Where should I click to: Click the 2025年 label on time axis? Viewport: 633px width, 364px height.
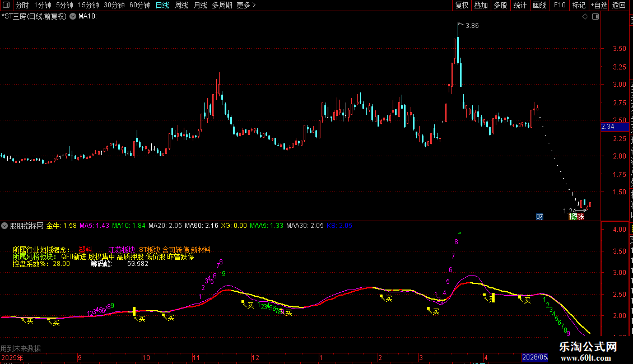tap(12, 357)
